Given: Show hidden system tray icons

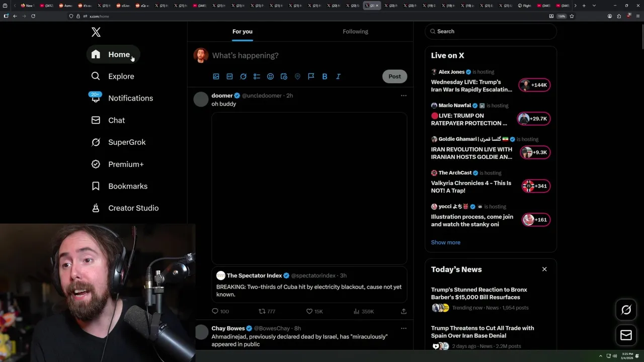Looking at the screenshot, I should tap(600, 356).
